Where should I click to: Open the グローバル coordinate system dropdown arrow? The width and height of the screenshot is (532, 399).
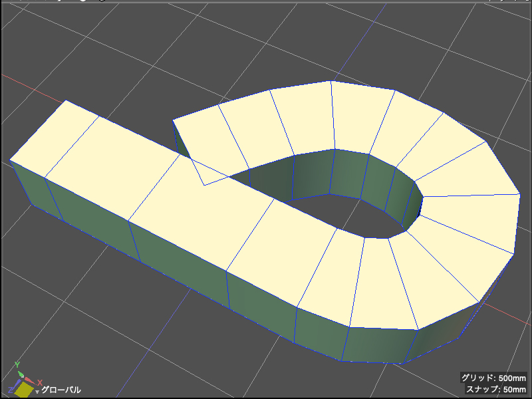point(37,392)
